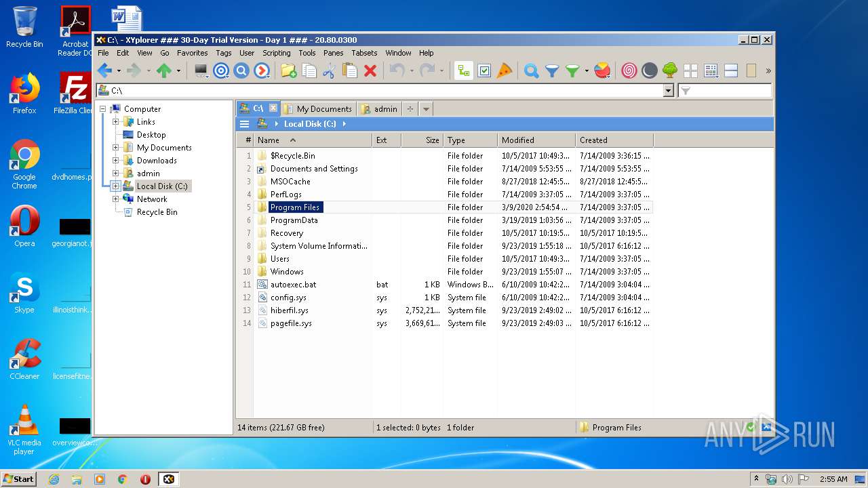Open toolbar overflow chevron
Viewport: 868px width, 488px height.
click(x=768, y=70)
